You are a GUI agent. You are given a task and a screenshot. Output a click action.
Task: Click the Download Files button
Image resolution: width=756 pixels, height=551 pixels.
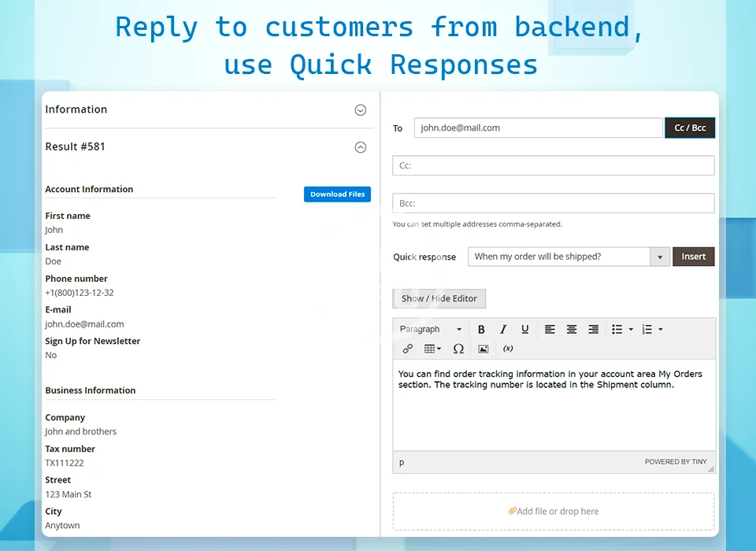pos(337,194)
